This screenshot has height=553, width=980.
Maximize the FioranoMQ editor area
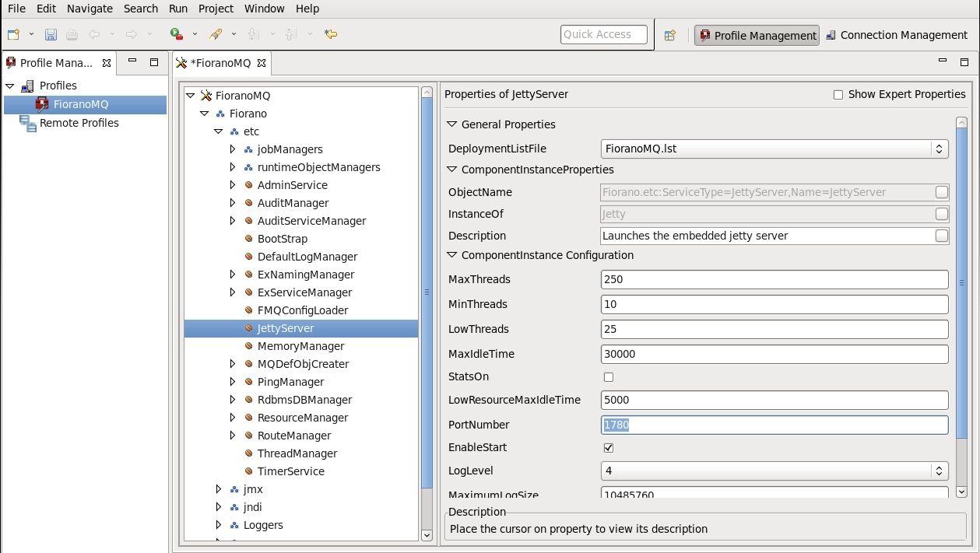[x=964, y=61]
